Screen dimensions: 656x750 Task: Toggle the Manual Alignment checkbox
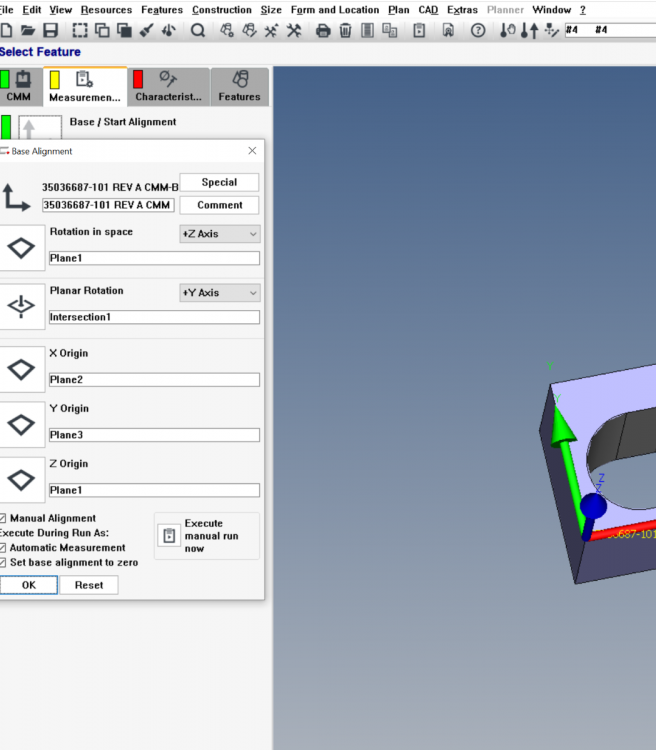click(x=3, y=518)
